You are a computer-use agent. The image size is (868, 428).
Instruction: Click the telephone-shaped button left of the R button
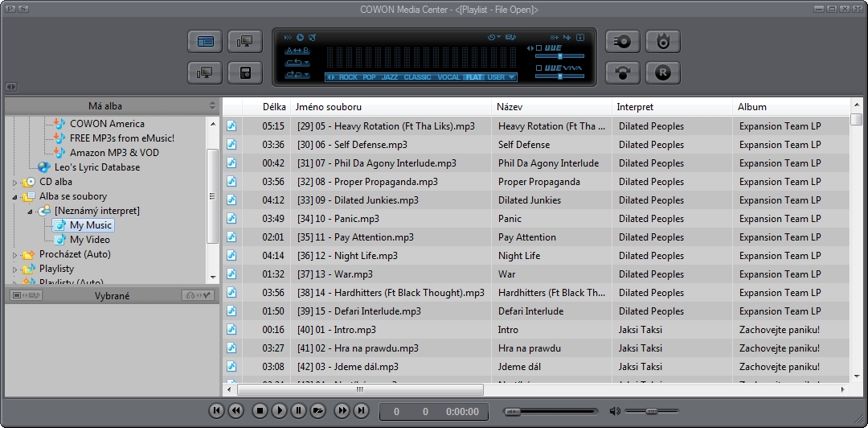[x=623, y=72]
